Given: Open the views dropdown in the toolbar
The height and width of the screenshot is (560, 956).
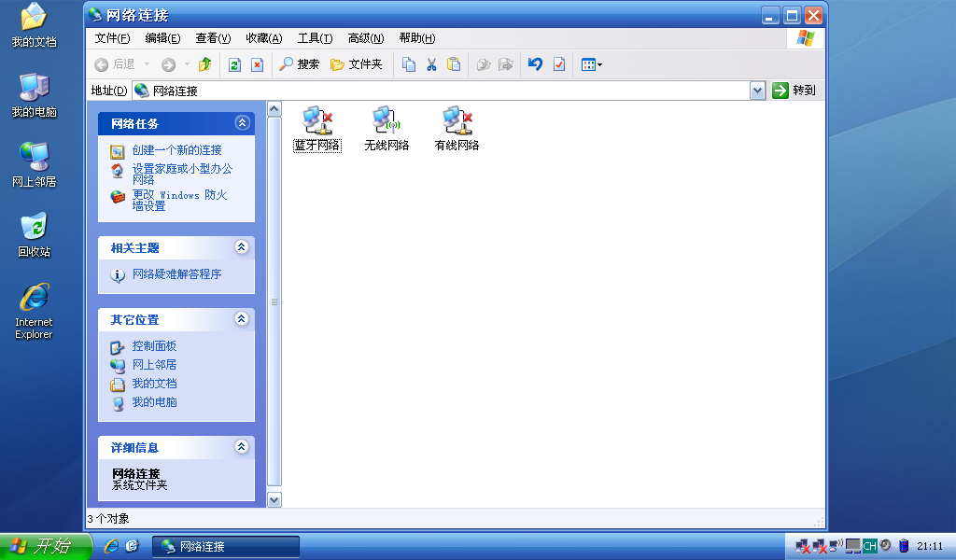Looking at the screenshot, I should 592,64.
